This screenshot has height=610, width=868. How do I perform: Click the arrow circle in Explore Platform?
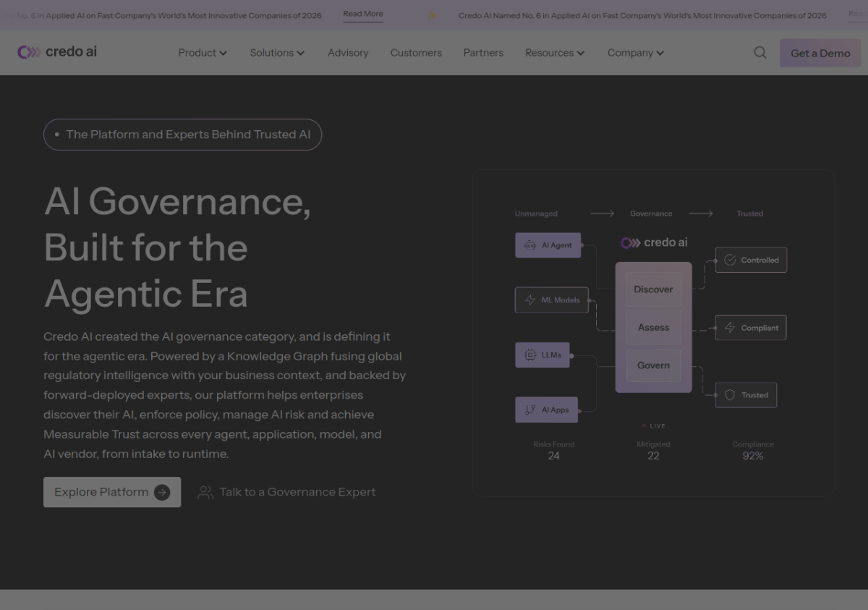pyautogui.click(x=163, y=492)
